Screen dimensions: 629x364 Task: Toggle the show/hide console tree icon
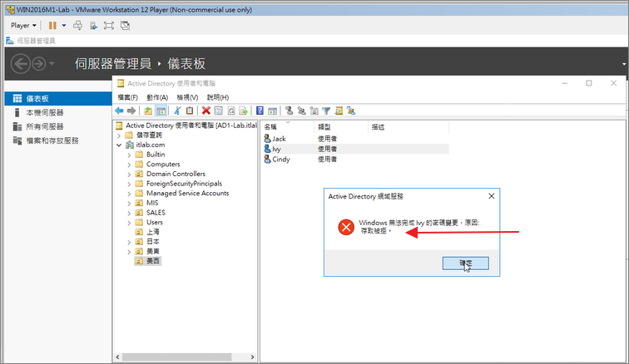click(161, 111)
